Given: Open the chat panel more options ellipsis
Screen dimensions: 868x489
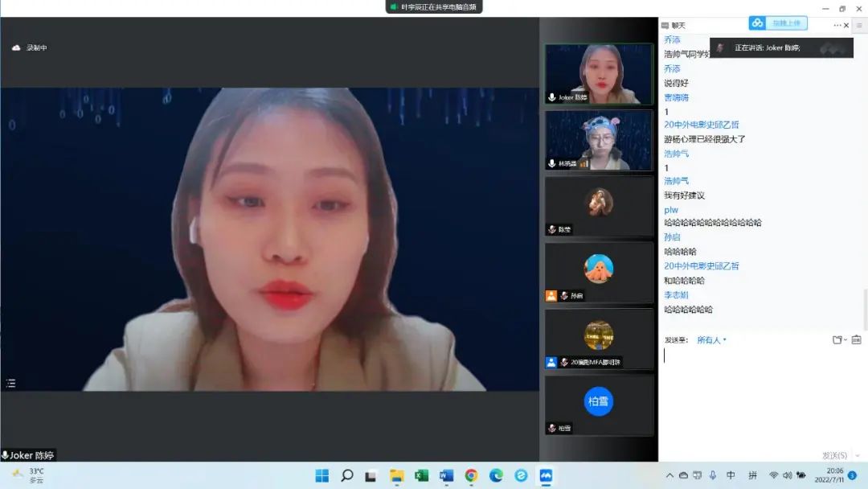Looking at the screenshot, I should [837, 26].
